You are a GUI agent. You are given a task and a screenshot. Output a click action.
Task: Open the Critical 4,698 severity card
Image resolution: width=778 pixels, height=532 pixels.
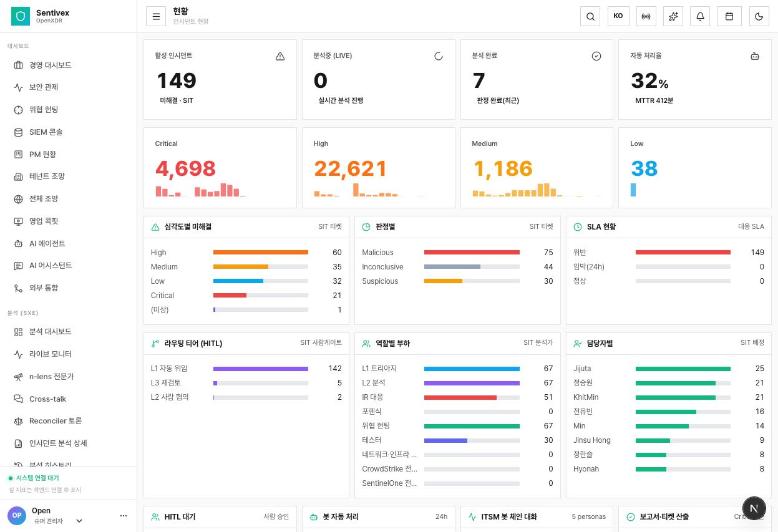pyautogui.click(x=220, y=168)
